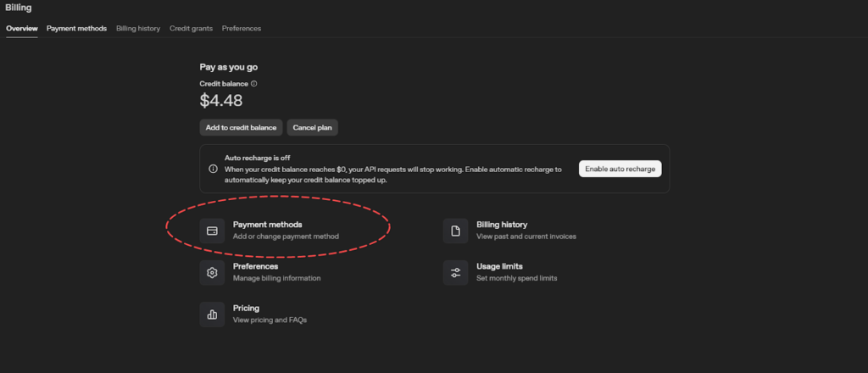The image size is (868, 373).
Task: Go to the Billing history tab
Action: click(x=137, y=29)
